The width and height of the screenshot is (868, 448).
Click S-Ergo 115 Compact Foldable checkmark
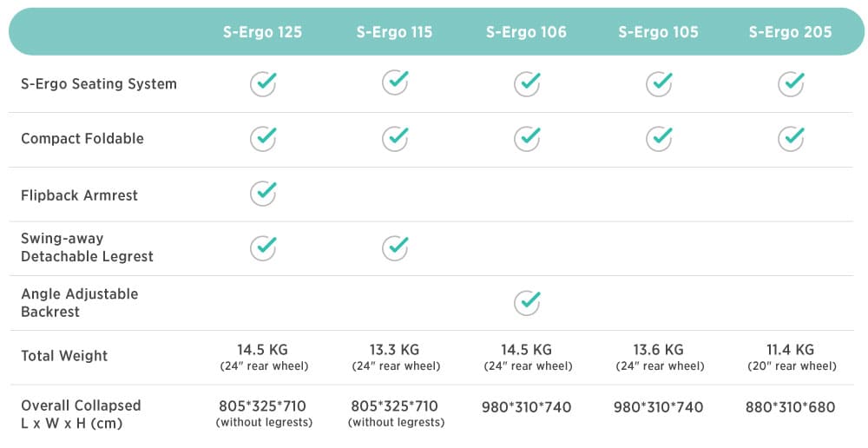tap(395, 138)
